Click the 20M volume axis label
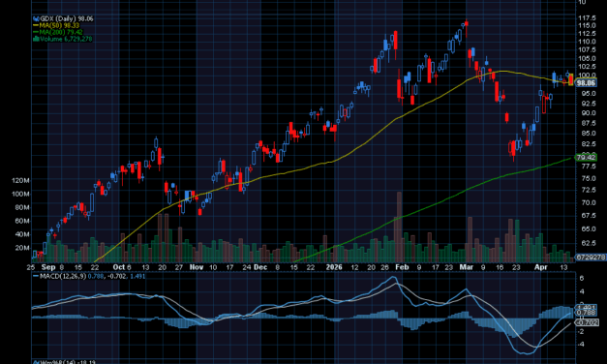607x364 pixels. click(x=22, y=248)
